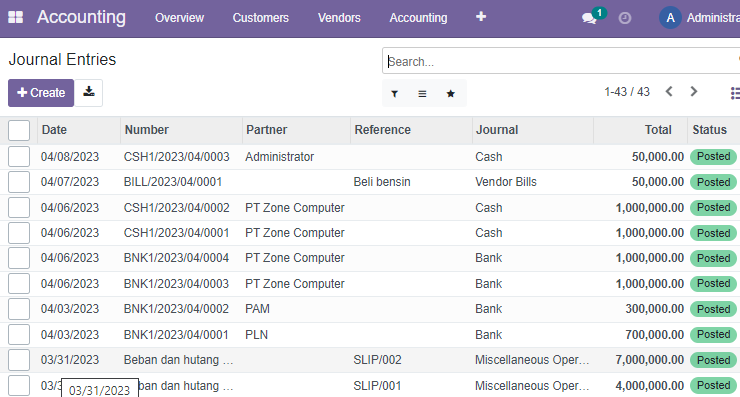Select the CSH1/2023/04/0003 row checkbox
This screenshot has width=740, height=397.
[19, 156]
